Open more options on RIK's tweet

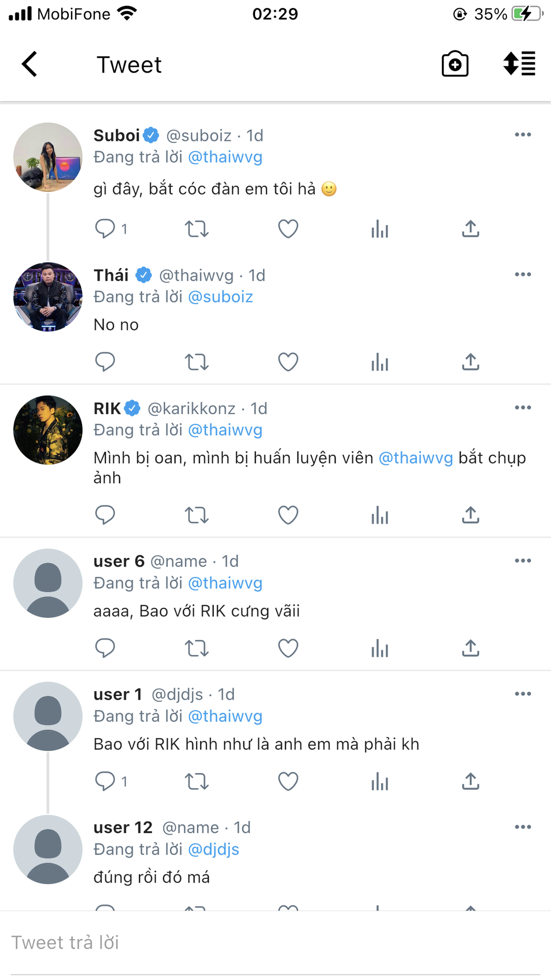(523, 408)
